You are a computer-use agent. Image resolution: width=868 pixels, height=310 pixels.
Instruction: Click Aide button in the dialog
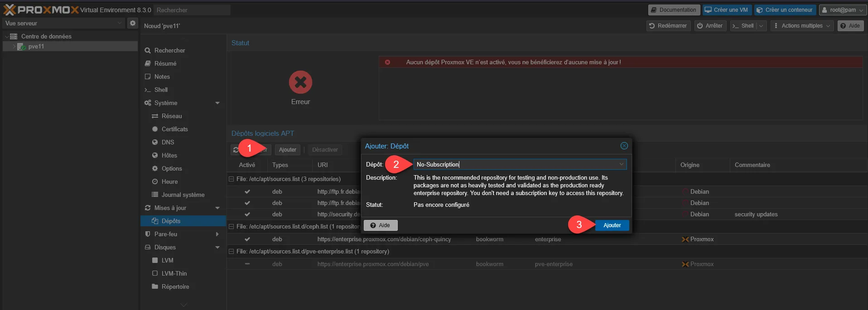[x=380, y=225]
